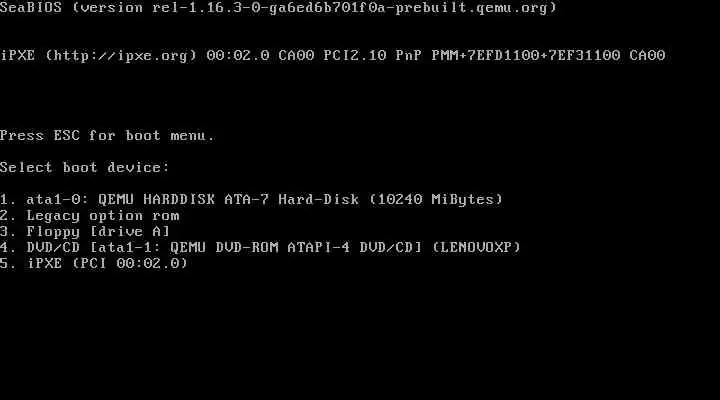
Task: Click the number 1. before ata1-0
Action: pyautogui.click(x=8, y=200)
